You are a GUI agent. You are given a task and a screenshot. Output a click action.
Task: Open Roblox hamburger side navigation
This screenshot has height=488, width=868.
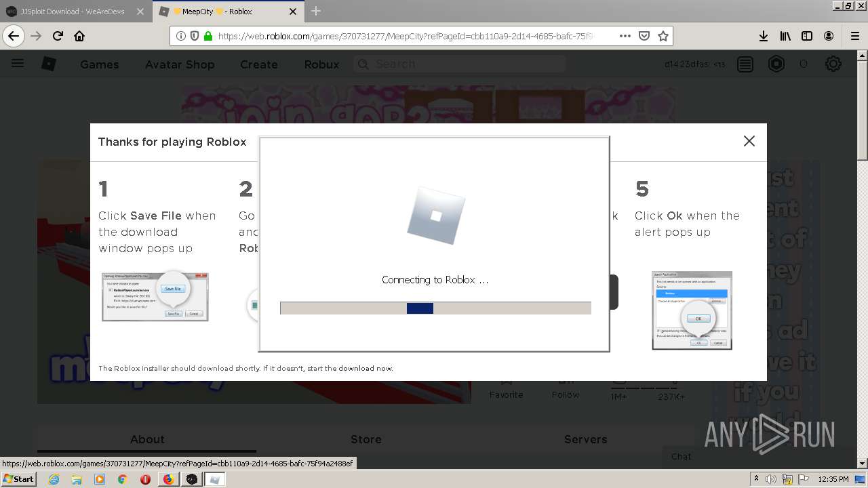click(18, 64)
